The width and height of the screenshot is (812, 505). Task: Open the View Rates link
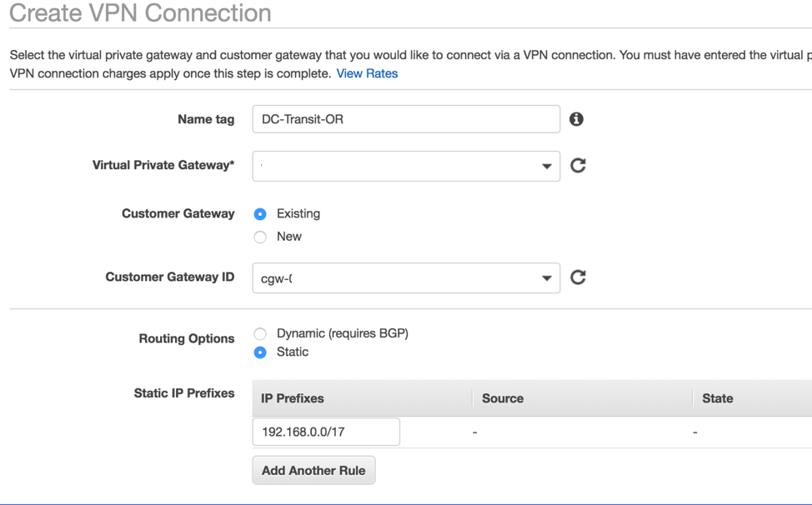coord(367,73)
